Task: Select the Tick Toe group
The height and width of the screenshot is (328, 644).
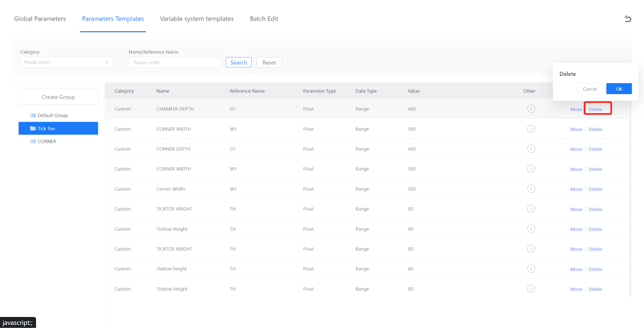Action: point(58,129)
